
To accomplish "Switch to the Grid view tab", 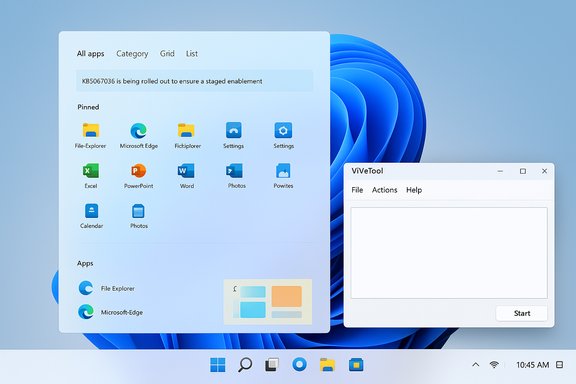I will coord(167,54).
